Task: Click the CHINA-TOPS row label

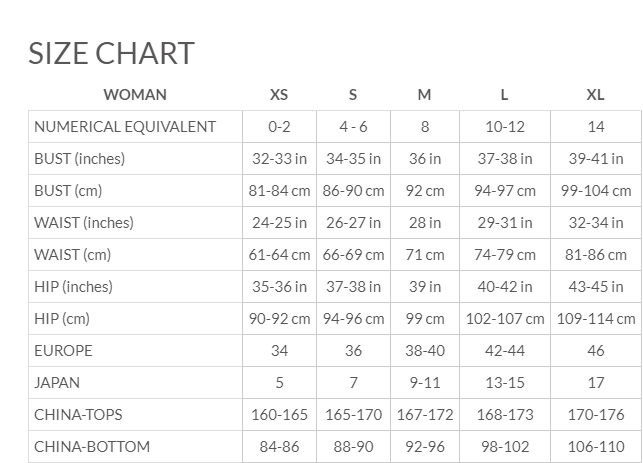Action: coord(78,415)
